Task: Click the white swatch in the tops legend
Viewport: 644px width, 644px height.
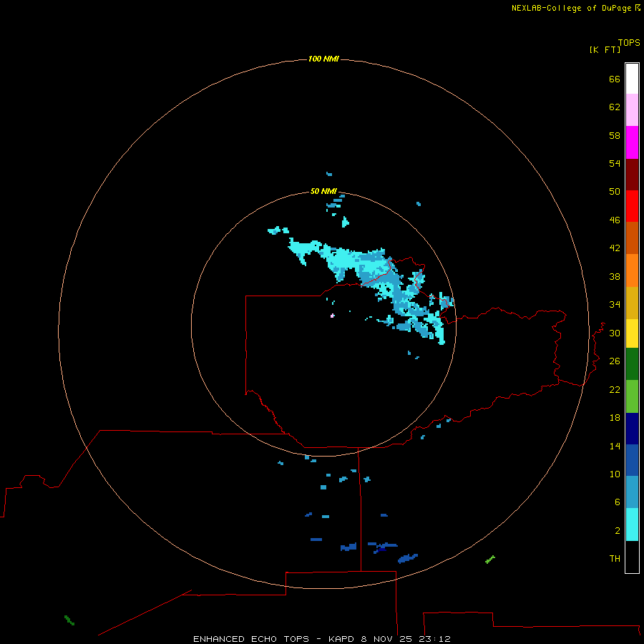Action: [x=632, y=79]
